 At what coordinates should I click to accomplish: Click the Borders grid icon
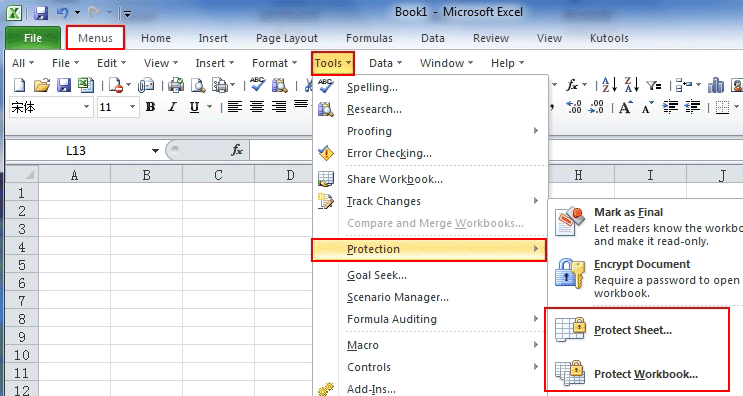point(722,108)
